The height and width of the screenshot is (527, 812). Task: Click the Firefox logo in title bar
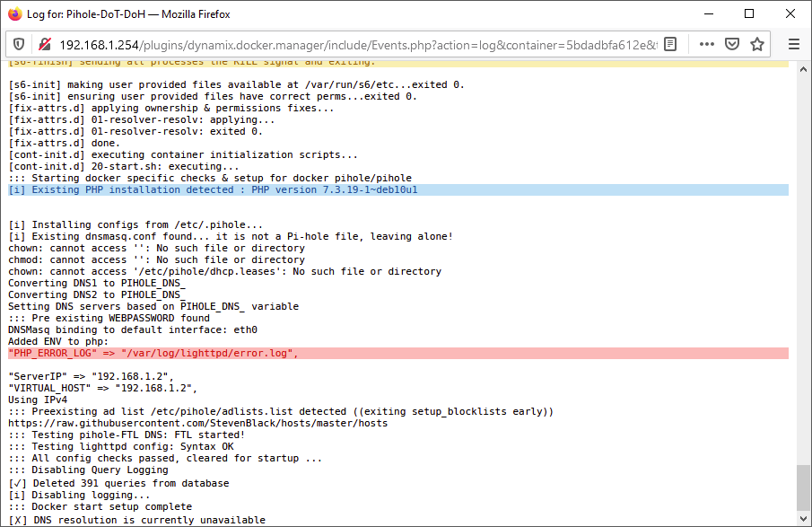click(x=15, y=14)
